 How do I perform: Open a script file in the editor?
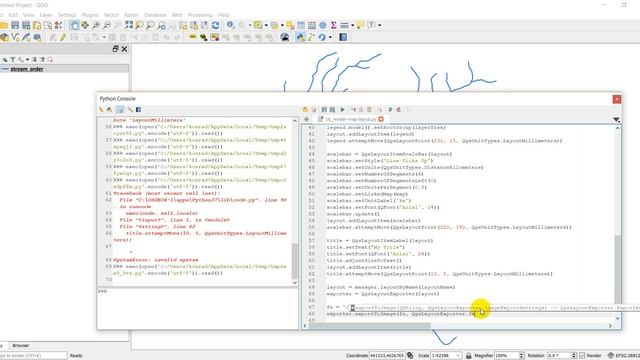coord(305,109)
